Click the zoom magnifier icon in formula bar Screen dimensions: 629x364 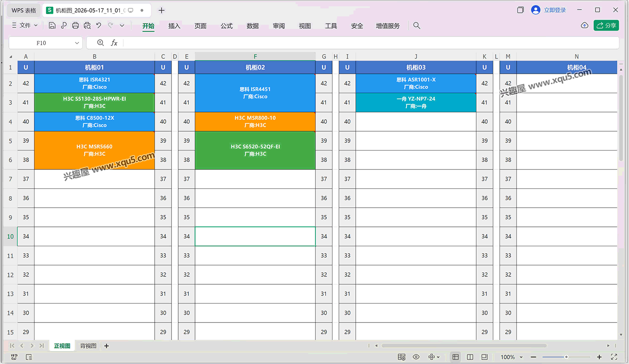[x=101, y=43]
